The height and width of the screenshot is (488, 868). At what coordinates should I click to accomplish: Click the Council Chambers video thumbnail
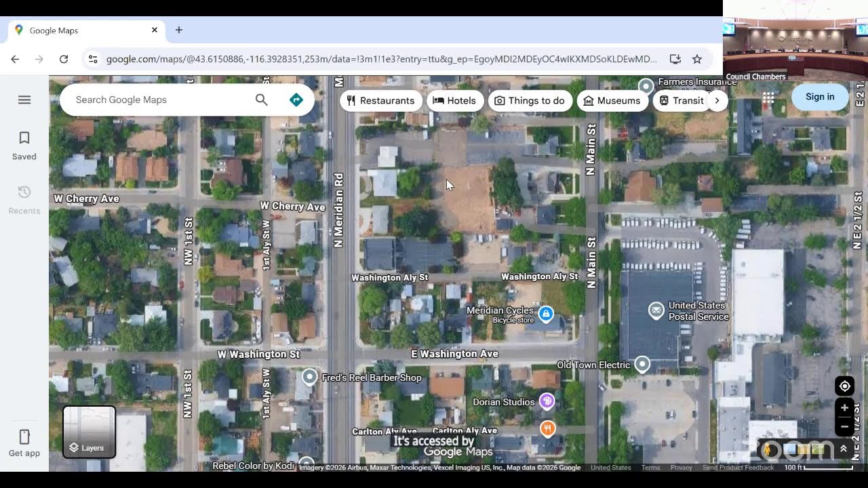pyautogui.click(x=795, y=41)
